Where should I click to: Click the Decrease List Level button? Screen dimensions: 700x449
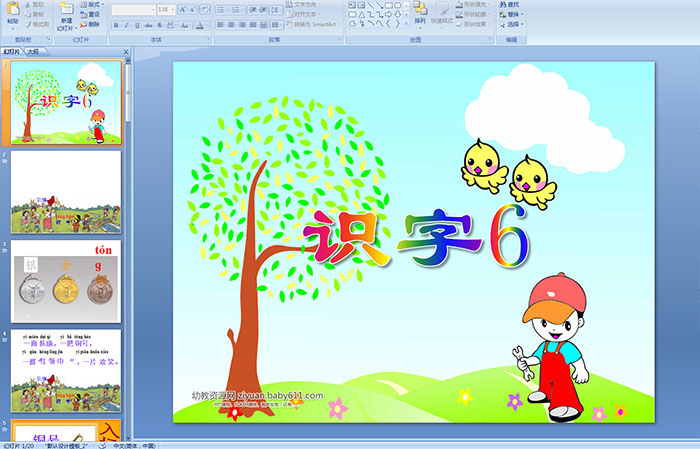pyautogui.click(x=253, y=9)
